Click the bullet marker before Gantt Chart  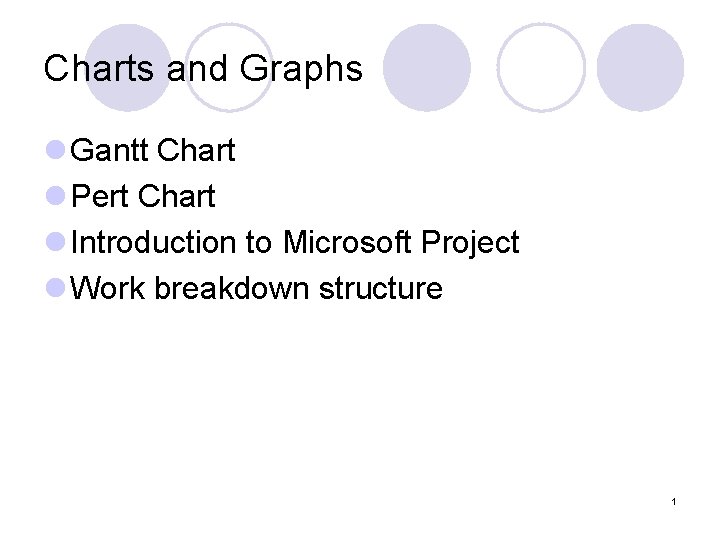point(56,151)
